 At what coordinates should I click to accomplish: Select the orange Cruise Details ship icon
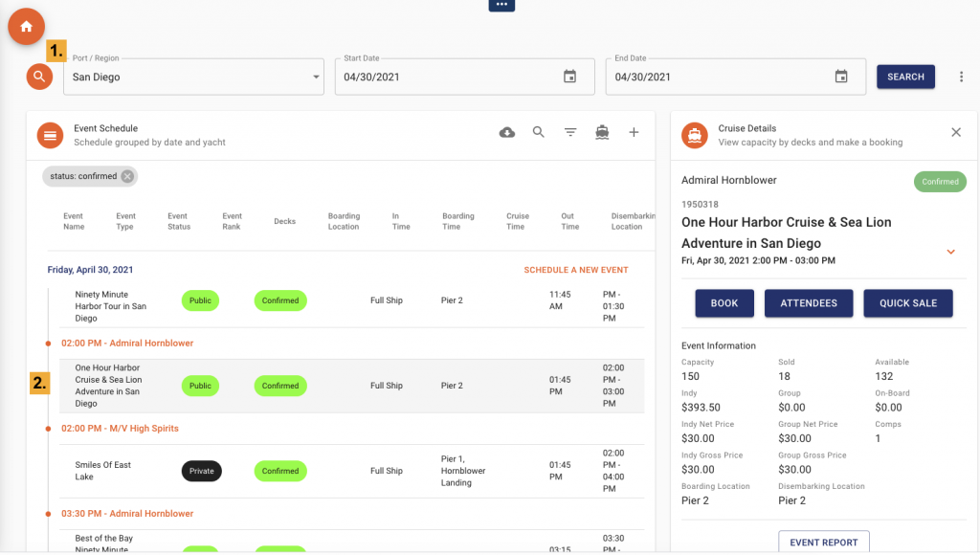coord(695,135)
